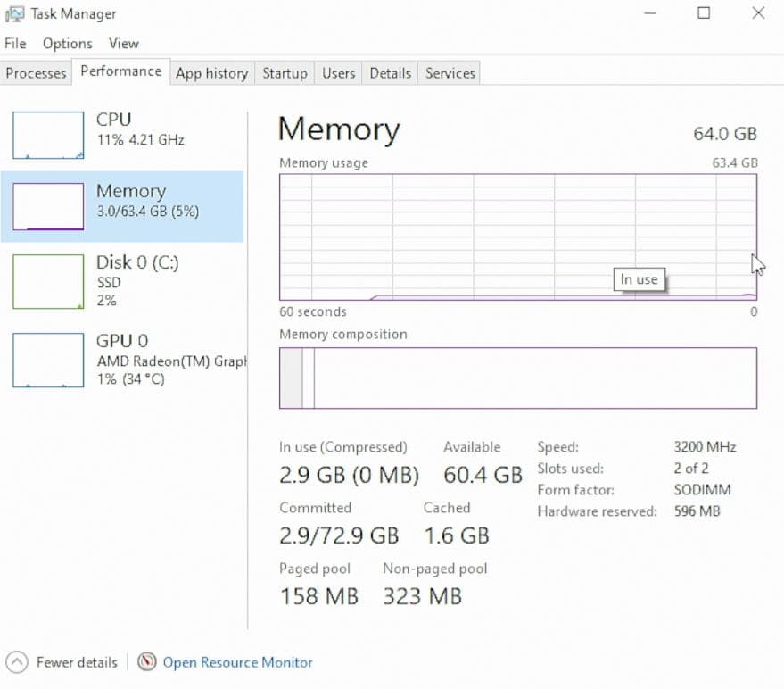Click the GPU 0 graph thumbnail

tap(48, 360)
